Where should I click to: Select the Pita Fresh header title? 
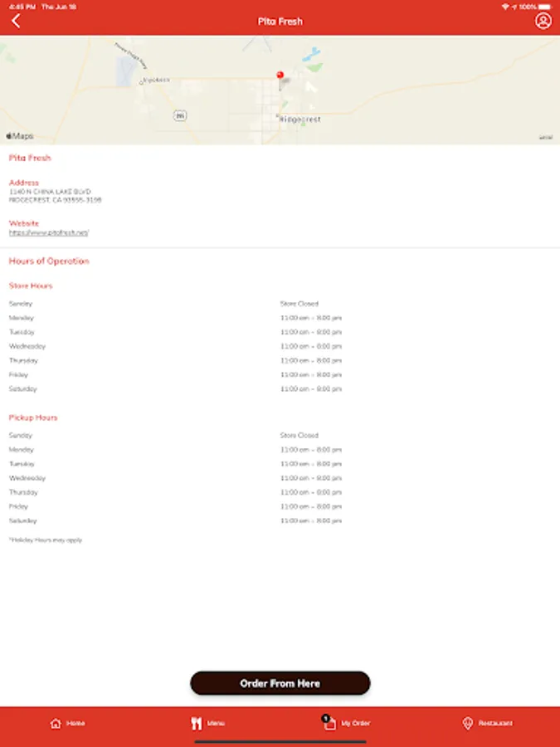point(280,22)
